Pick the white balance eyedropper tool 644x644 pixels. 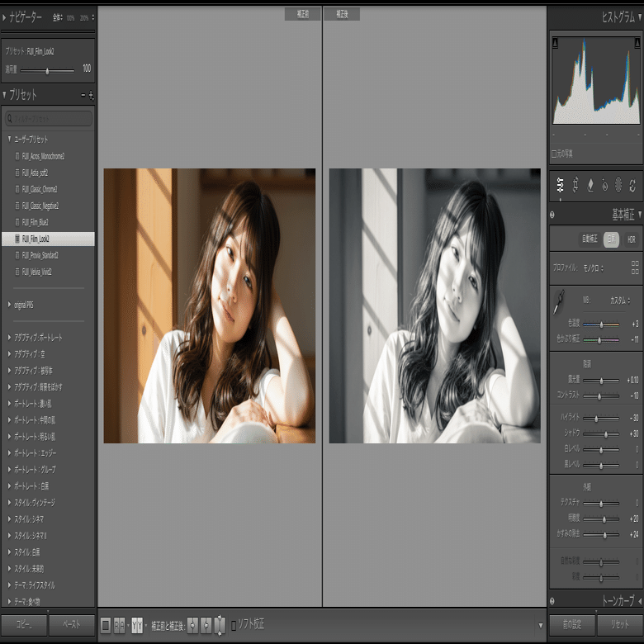click(559, 302)
